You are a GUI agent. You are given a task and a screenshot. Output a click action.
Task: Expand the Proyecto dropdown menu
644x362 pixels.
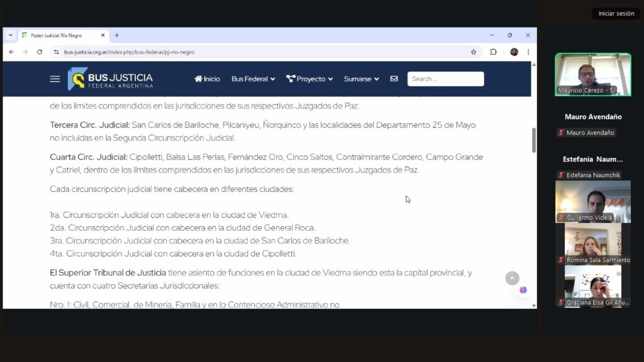(310, 79)
